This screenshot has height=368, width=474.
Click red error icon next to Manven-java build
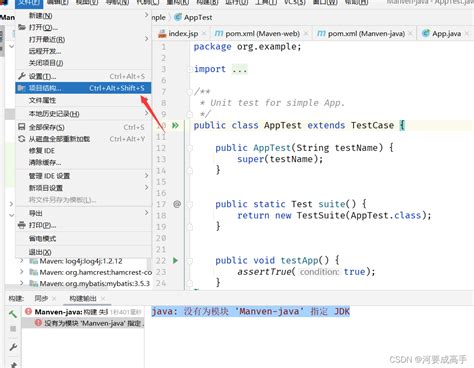coord(28,311)
